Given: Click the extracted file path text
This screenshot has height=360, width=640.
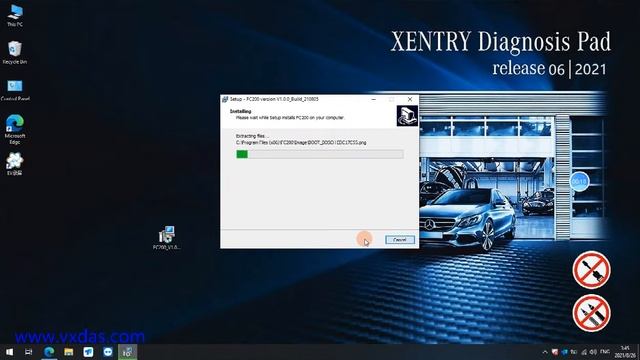Looking at the screenshot, I should [x=301, y=142].
